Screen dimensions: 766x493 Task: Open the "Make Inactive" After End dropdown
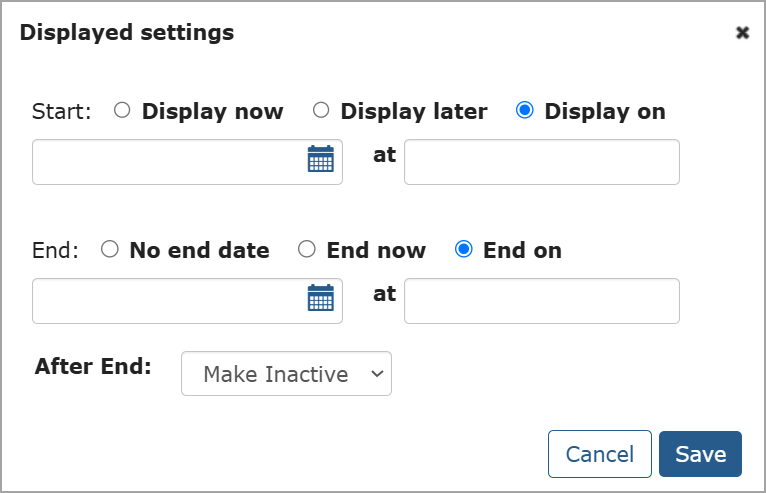[x=276, y=374]
